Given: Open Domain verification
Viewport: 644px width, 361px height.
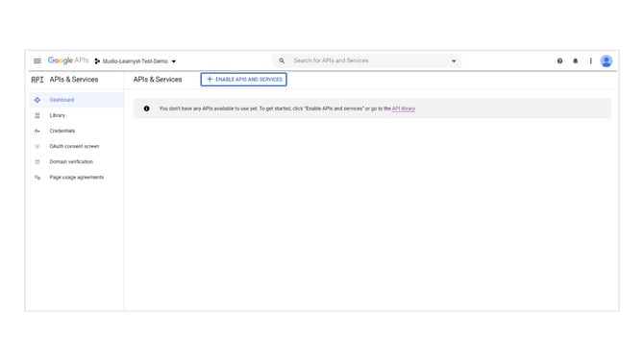Looking at the screenshot, I should click(x=76, y=161).
